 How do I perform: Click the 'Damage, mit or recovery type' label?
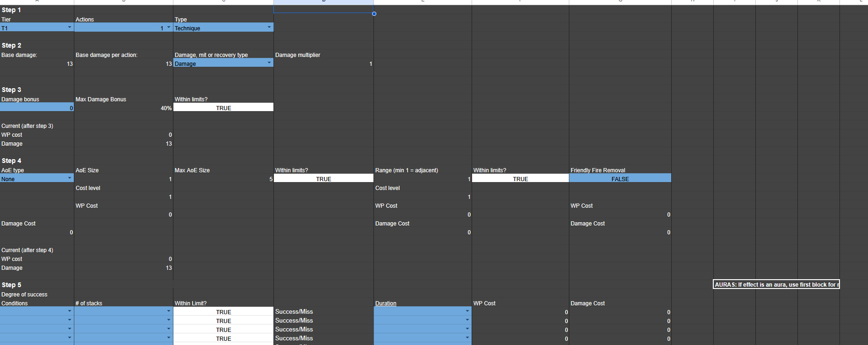click(211, 55)
